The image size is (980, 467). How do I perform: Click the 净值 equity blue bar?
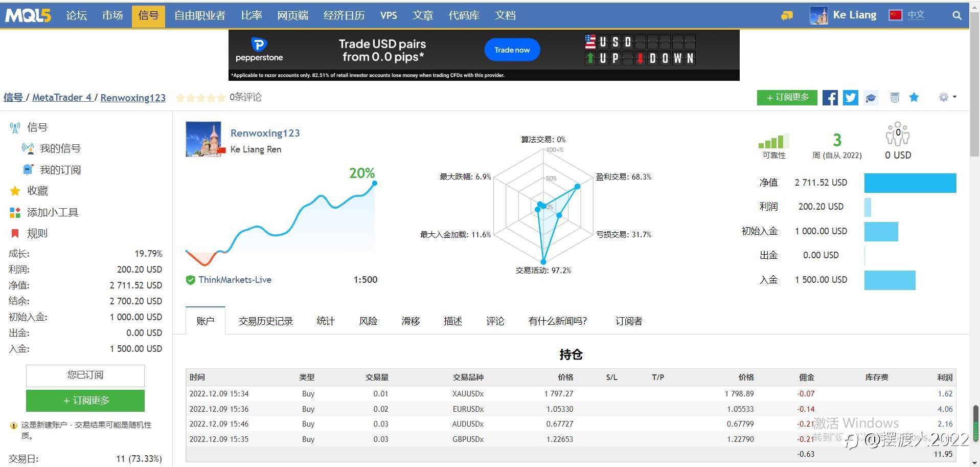coord(910,183)
